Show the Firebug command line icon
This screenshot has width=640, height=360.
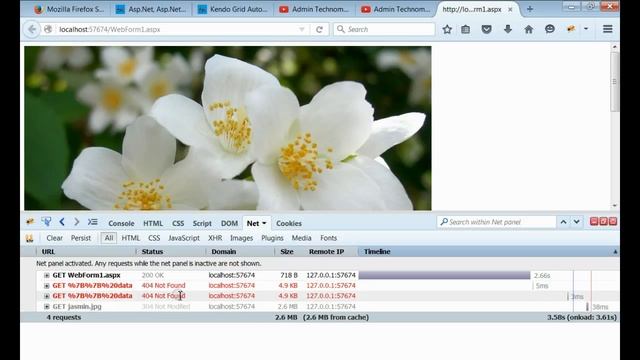point(93,222)
